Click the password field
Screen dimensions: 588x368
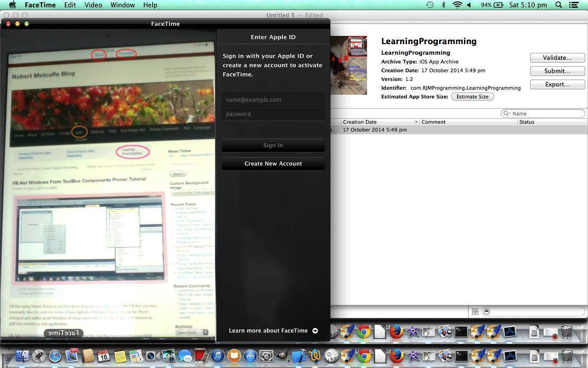pos(273,114)
